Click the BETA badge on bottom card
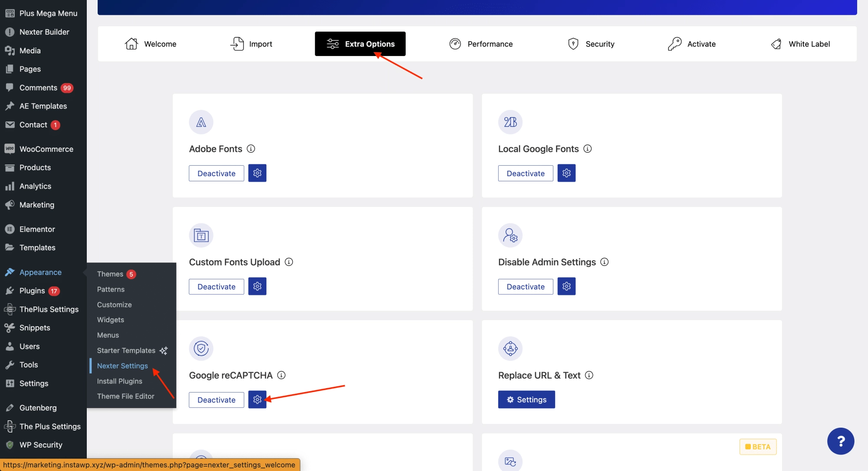Image resolution: width=868 pixels, height=471 pixels. click(x=758, y=447)
